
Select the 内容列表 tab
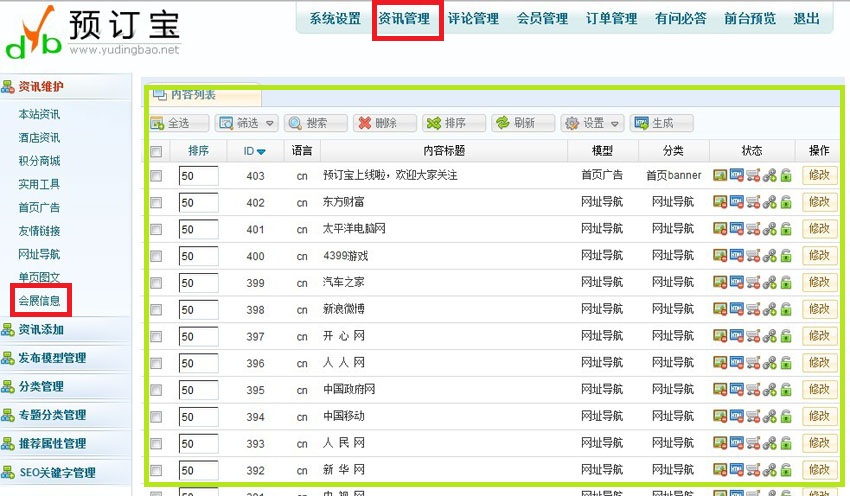click(x=205, y=95)
